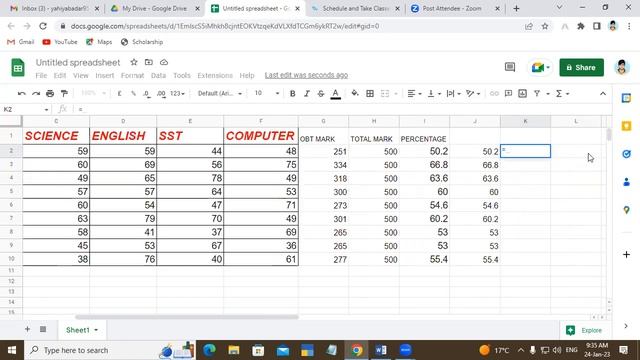Increase decimal places button
The image size is (640, 360).
[161, 93]
